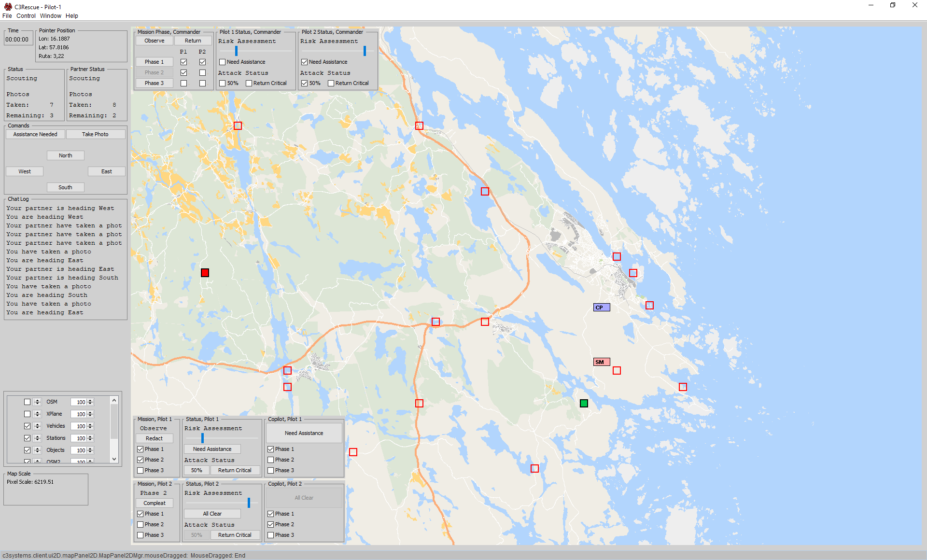Viewport: 927px width, 560px height.
Task: Uncheck the Vehicles layer checkbox
Action: pyautogui.click(x=27, y=426)
